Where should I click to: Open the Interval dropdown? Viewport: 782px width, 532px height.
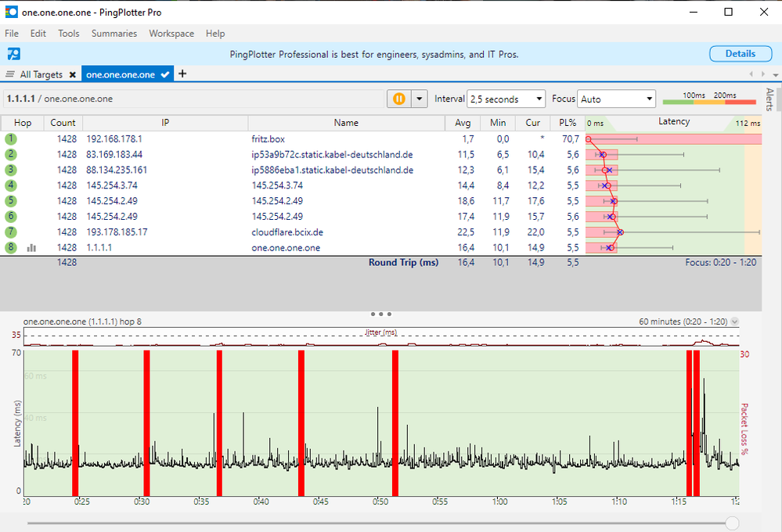(x=506, y=99)
